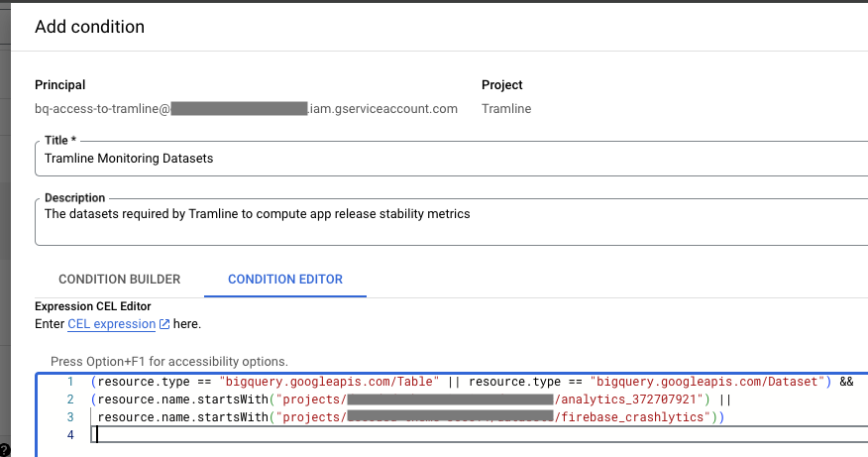
Task: Click the principal email bq-access-to-tramline
Action: click(x=246, y=109)
